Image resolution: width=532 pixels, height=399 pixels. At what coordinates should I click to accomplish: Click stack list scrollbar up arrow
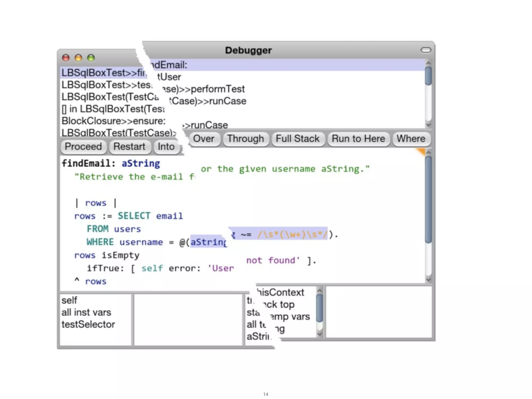click(428, 63)
